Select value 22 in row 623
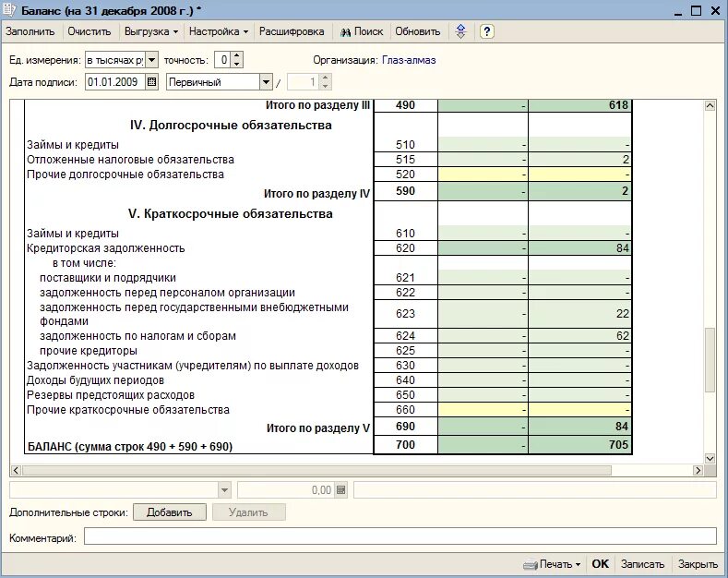The width and height of the screenshot is (728, 578). point(579,314)
